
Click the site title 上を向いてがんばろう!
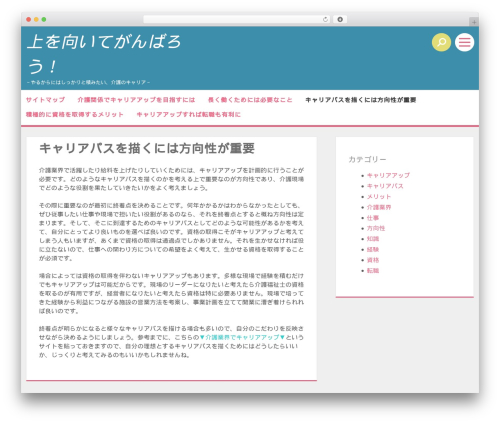pyautogui.click(x=104, y=54)
